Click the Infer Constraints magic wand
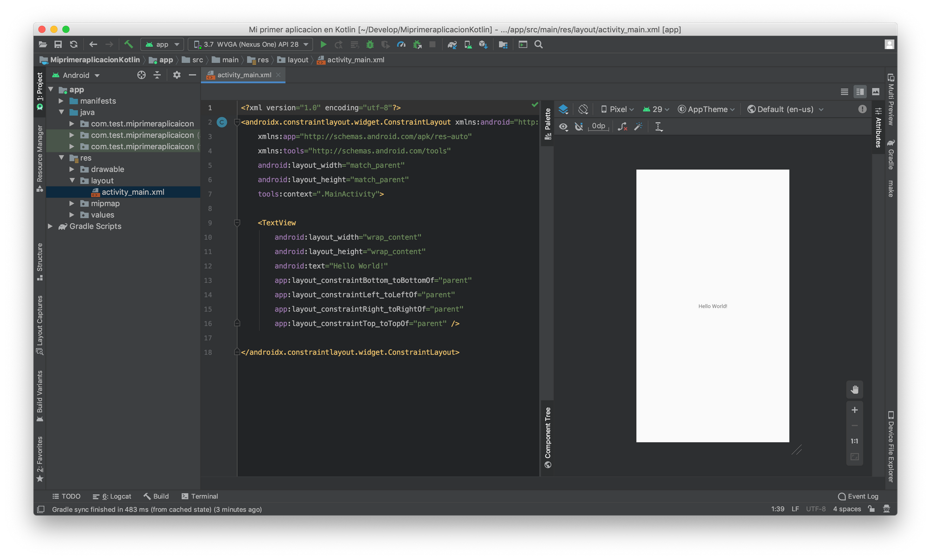931x560 pixels. (638, 127)
